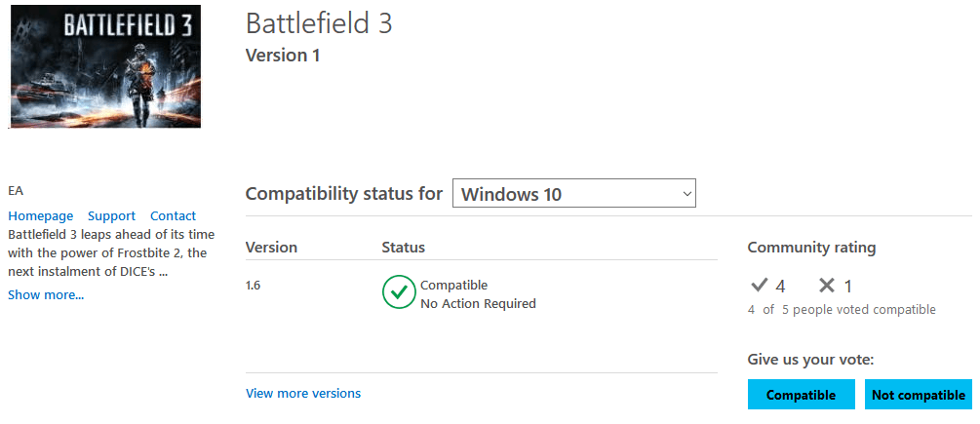Click the Compatible status text
The width and height of the screenshot is (980, 424).
[x=453, y=286]
